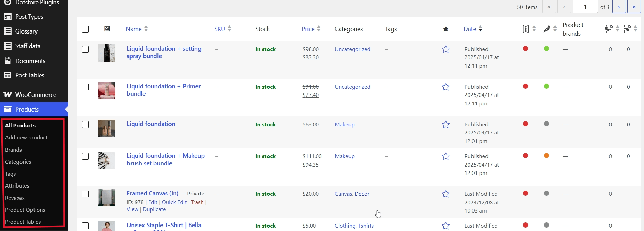
Task: Open Attributes submenu item
Action: [17, 186]
